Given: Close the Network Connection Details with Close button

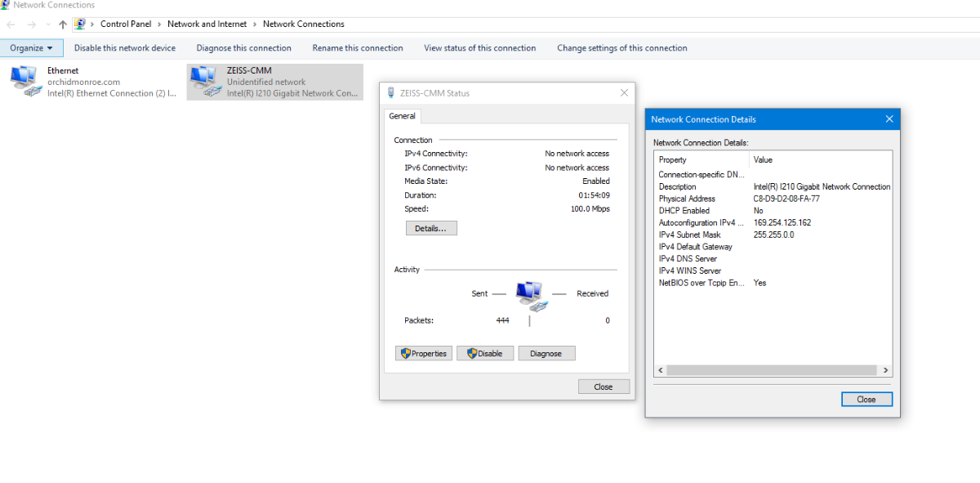Looking at the screenshot, I should tap(866, 400).
